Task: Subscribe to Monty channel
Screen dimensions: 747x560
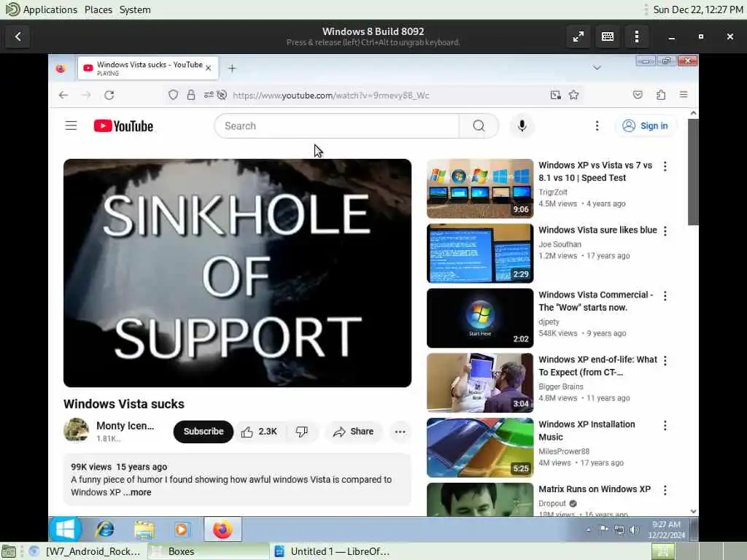Action: 204,432
